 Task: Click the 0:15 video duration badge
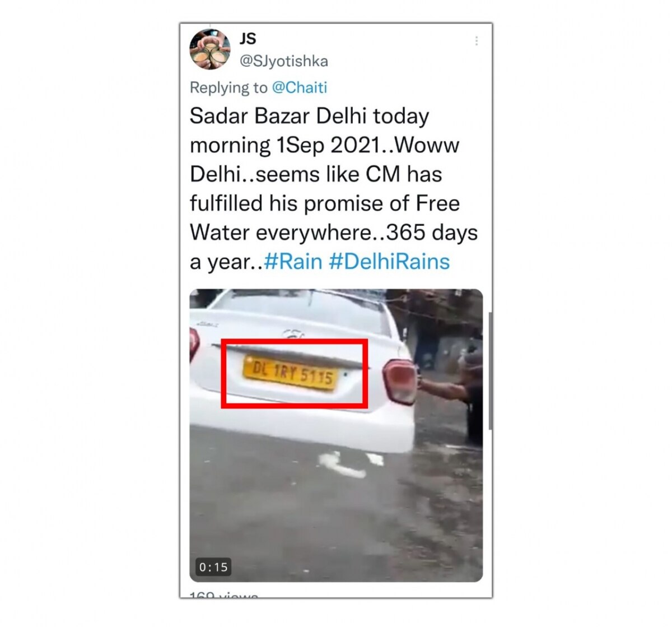click(x=213, y=567)
